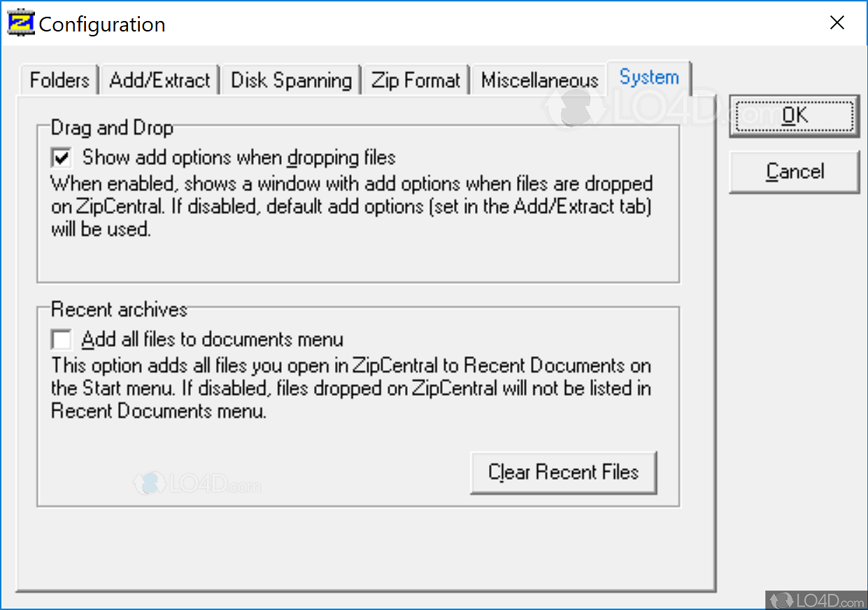
Task: Switch to the Zip Format tab
Action: pyautogui.click(x=415, y=80)
